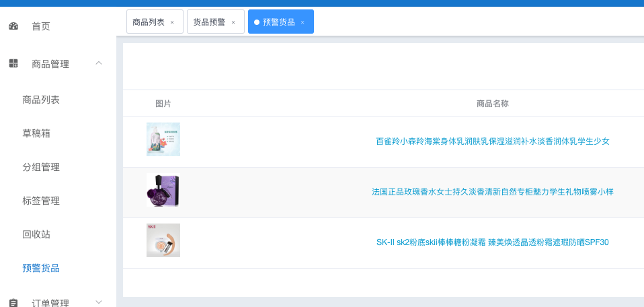This screenshot has width=644, height=307.
Task: Close the active 预警货品 tab
Action: [303, 22]
